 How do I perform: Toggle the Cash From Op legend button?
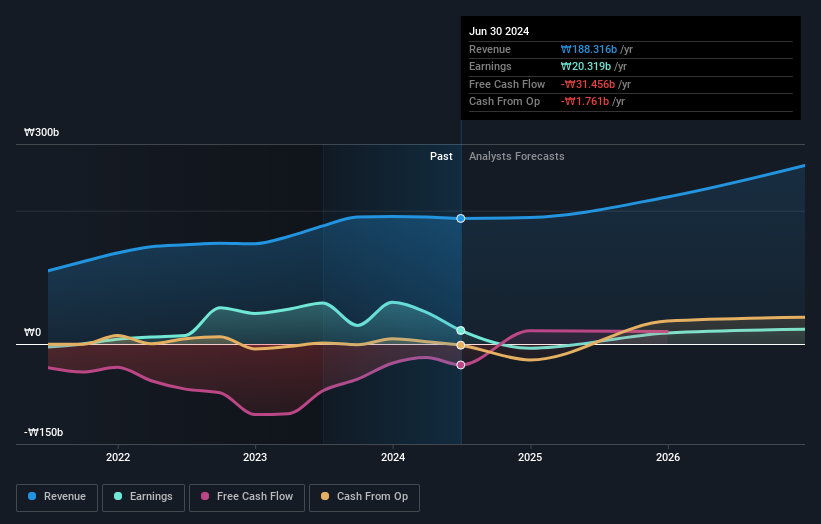(364, 497)
